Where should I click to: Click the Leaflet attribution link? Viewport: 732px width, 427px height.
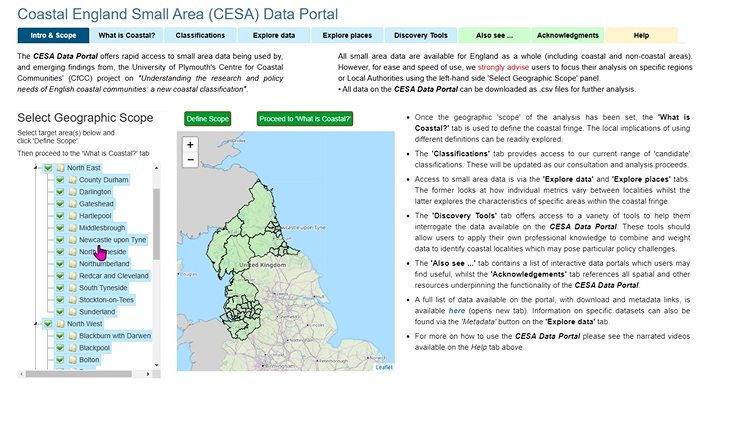tap(384, 367)
